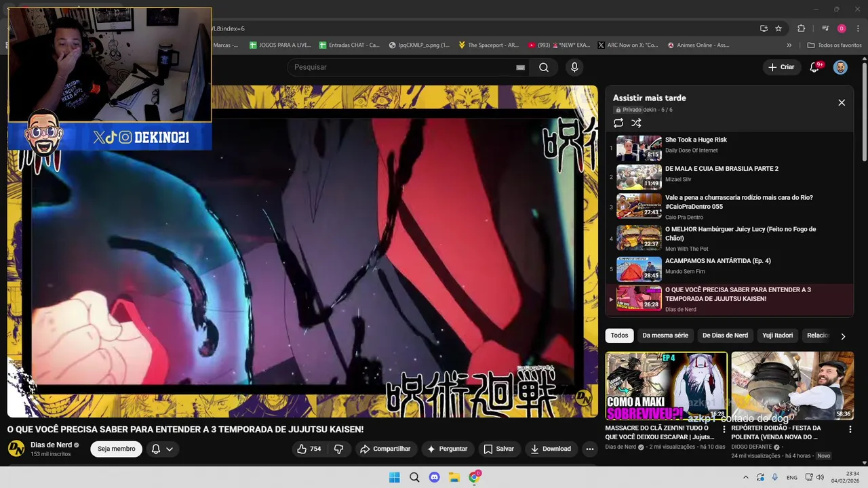868x488 pixels.
Task: Select the Da mesma série filter chip
Action: coord(665,335)
